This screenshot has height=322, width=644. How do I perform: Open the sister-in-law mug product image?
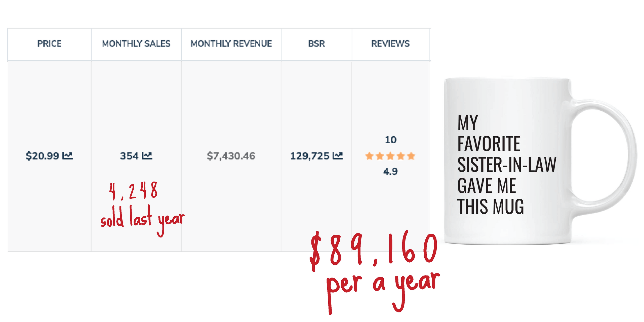[540, 161]
